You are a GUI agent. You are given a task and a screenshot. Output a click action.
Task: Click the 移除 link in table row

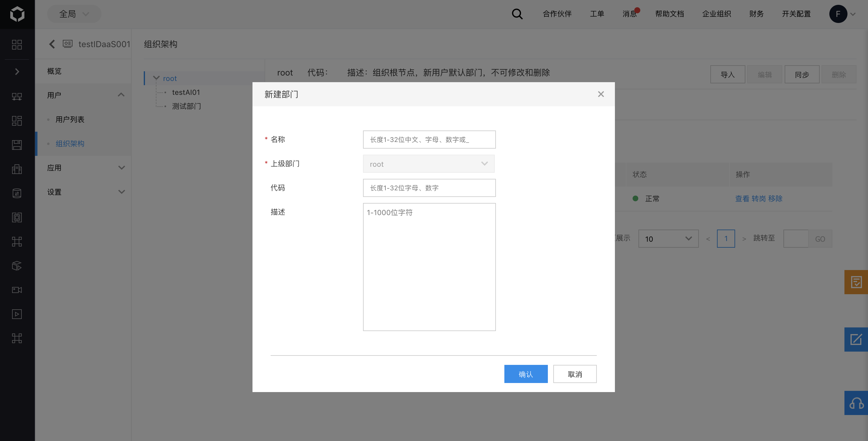click(775, 198)
